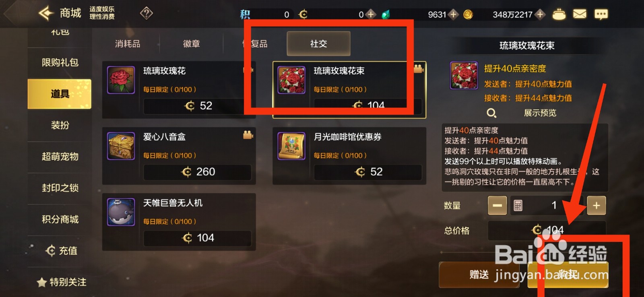Decrease quantity with minus button
Image resolution: width=644 pixels, height=297 pixels.
click(x=497, y=206)
